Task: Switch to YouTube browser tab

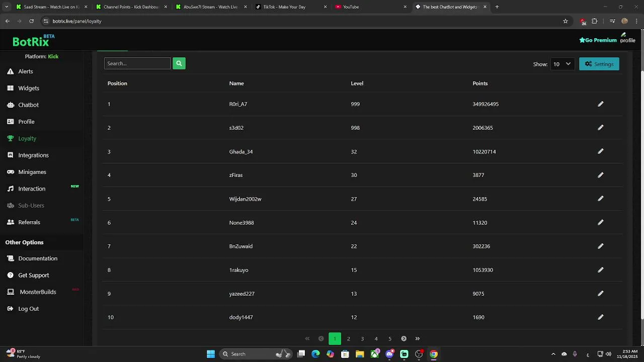Action: pos(371,7)
